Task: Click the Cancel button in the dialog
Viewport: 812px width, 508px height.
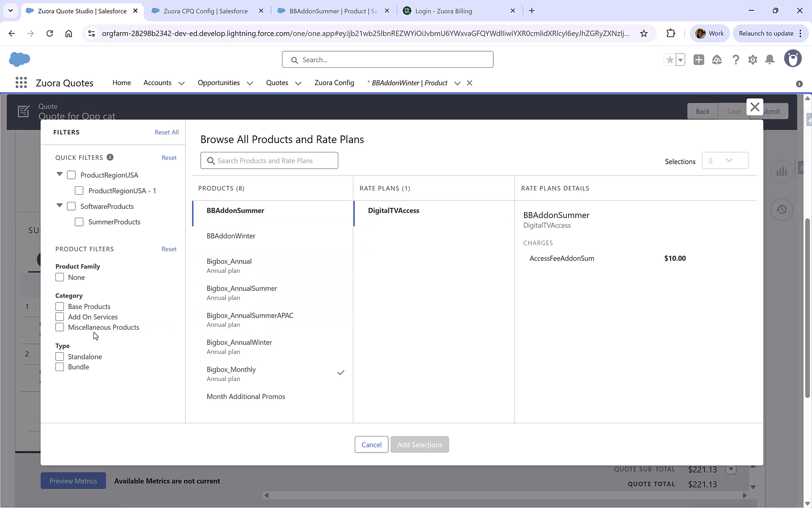Action: point(371,444)
